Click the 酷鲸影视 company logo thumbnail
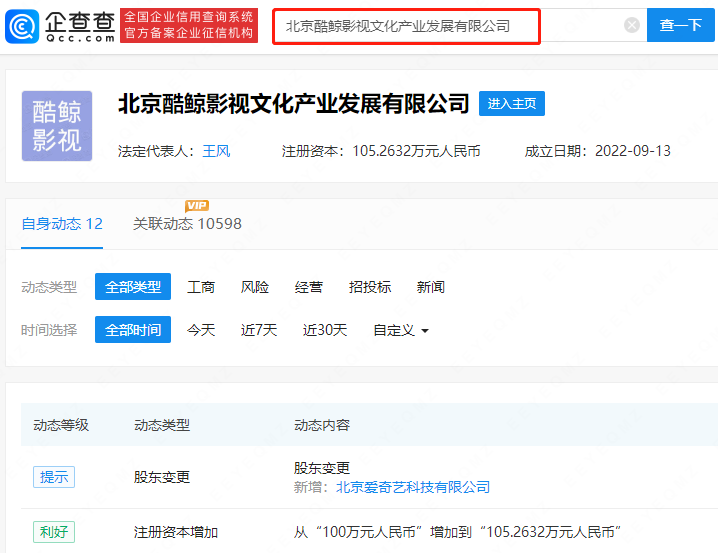This screenshot has width=718, height=553. (x=57, y=126)
